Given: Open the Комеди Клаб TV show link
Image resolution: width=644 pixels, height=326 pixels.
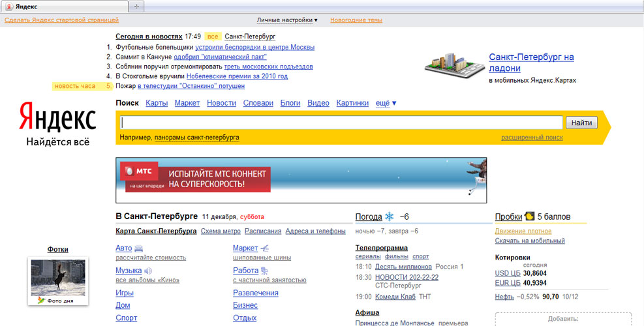Looking at the screenshot, I should [x=395, y=297].
